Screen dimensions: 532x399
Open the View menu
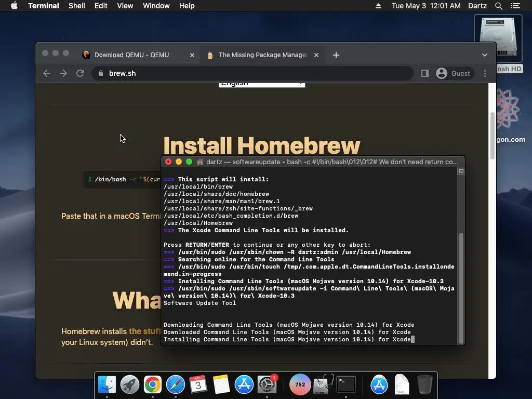125,6
